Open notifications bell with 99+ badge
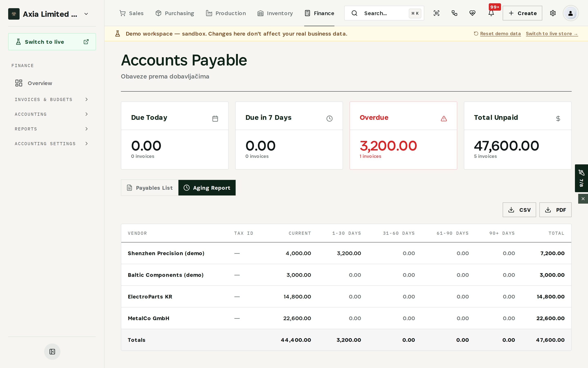588x368 pixels. point(491,13)
